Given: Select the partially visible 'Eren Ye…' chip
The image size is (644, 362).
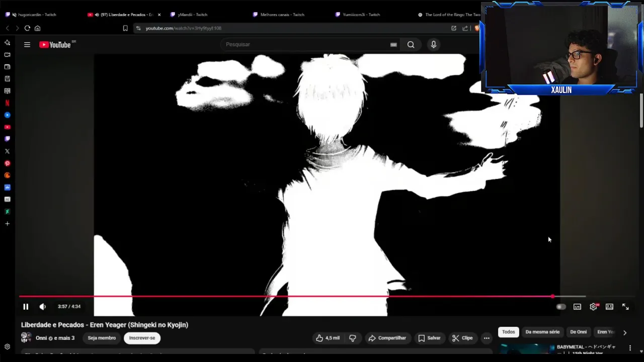Looking at the screenshot, I should tap(605, 332).
